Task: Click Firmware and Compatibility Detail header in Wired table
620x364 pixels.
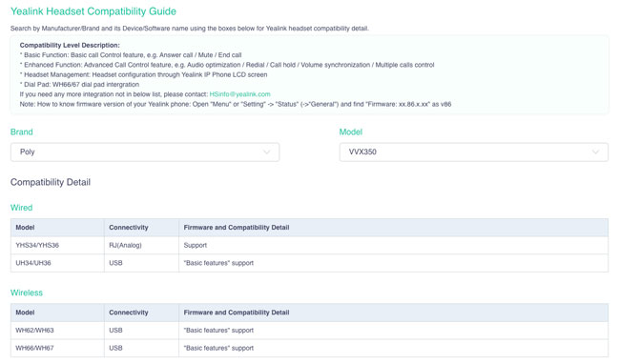Action: [393, 228]
